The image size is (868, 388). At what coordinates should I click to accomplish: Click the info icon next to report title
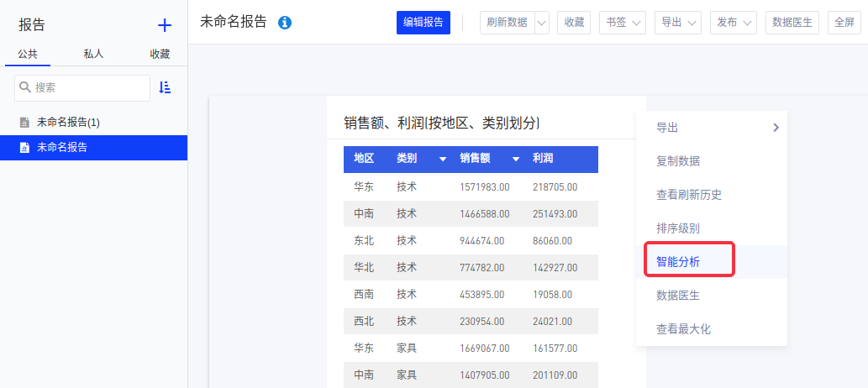click(285, 23)
